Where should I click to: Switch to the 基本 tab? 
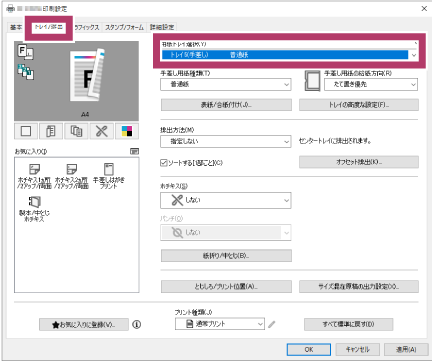16,27
